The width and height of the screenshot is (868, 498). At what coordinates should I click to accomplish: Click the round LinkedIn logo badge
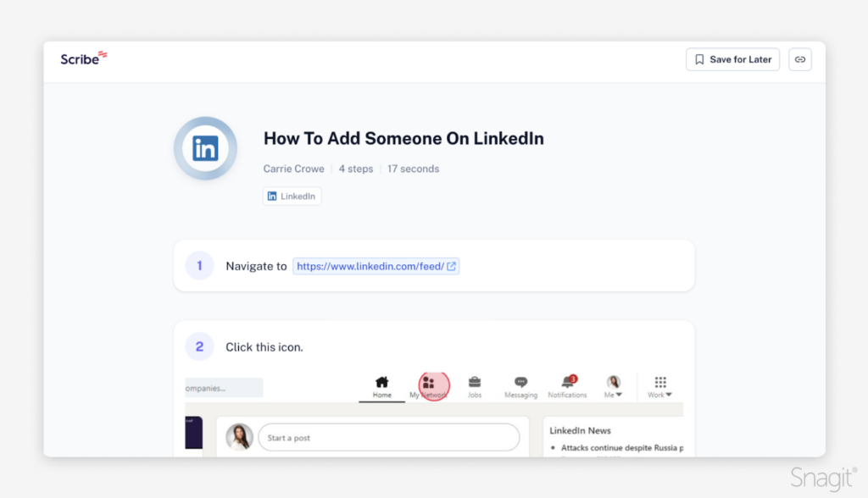tap(205, 147)
